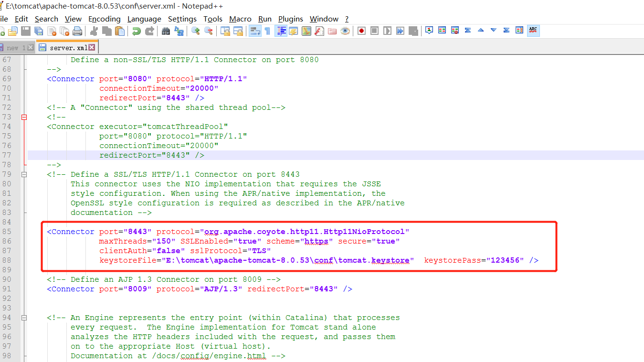
Task: Click line number 85 in the margin
Action: [x=6, y=232]
